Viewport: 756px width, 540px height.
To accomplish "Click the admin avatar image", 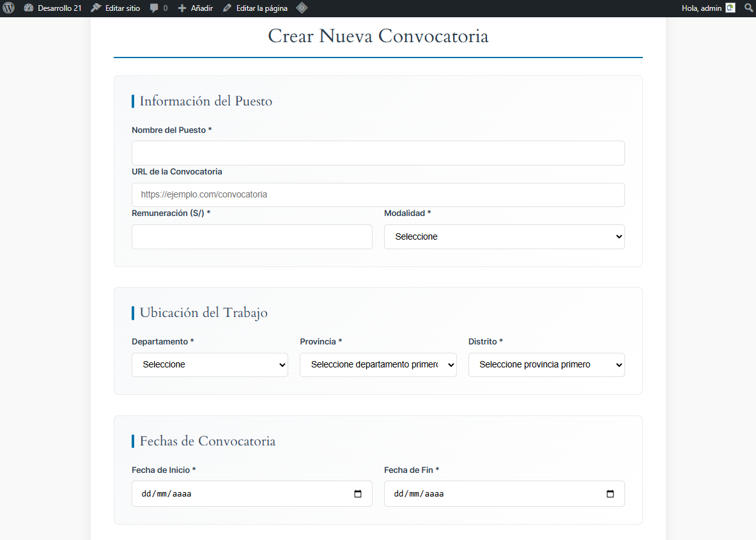I will click(730, 8).
